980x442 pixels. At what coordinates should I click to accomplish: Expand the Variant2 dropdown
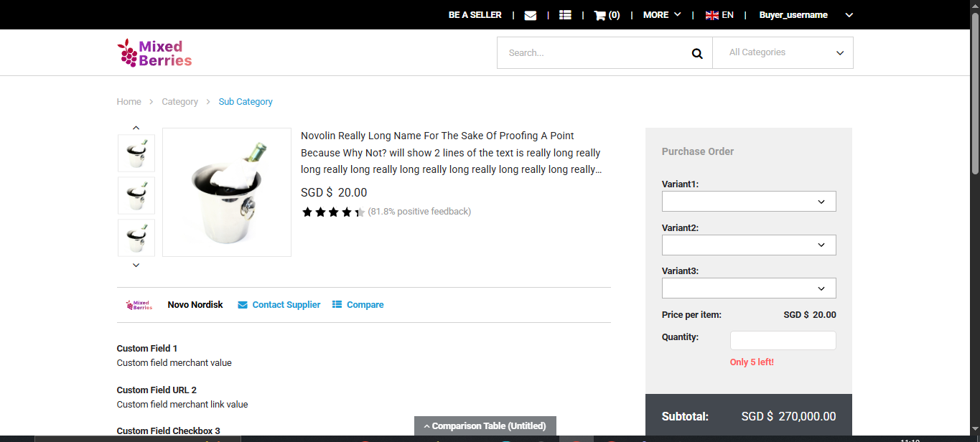749,245
